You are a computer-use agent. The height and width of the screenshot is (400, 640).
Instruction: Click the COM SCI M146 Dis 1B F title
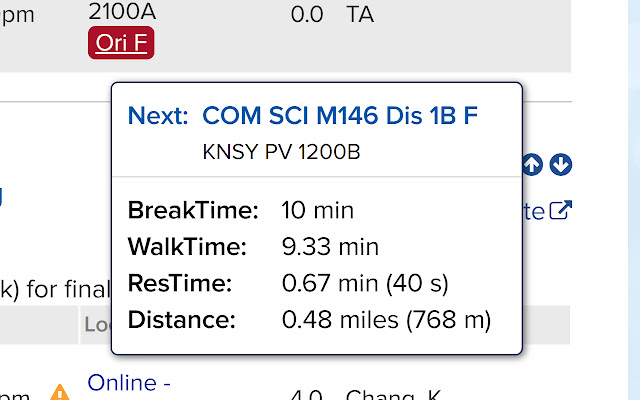(339, 116)
